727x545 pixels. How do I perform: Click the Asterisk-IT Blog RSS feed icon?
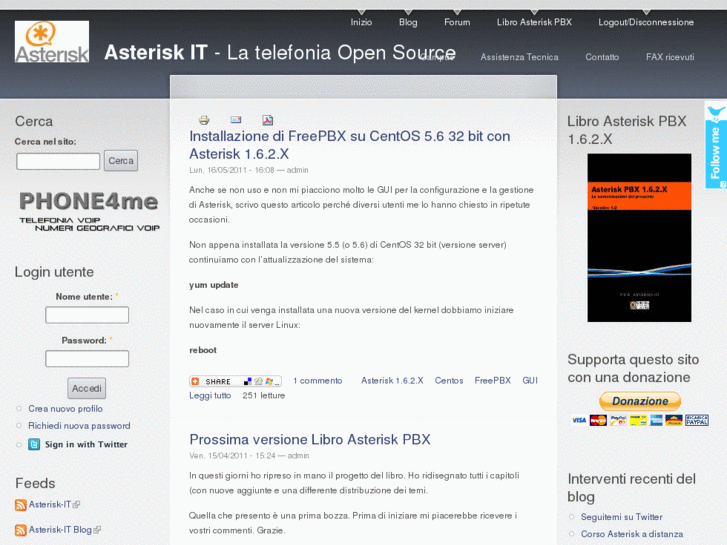point(20,530)
